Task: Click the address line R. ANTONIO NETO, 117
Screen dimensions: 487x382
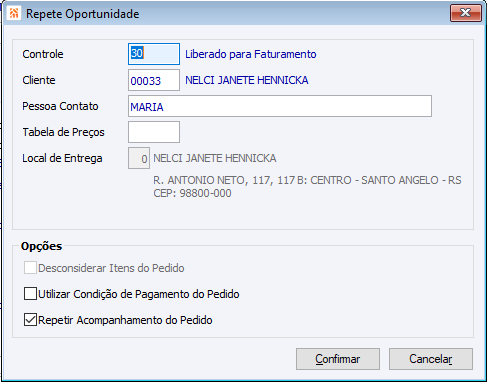Action: [x=307, y=180]
